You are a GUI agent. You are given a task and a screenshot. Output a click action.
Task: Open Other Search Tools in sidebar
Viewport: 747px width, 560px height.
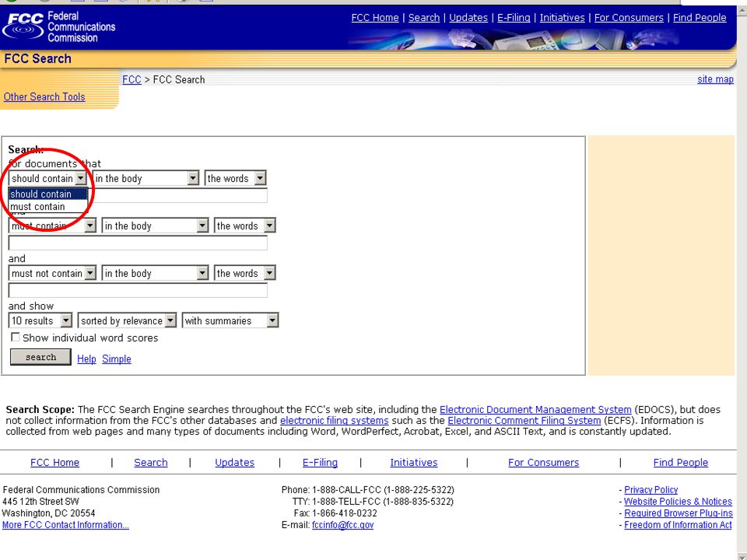pos(44,96)
